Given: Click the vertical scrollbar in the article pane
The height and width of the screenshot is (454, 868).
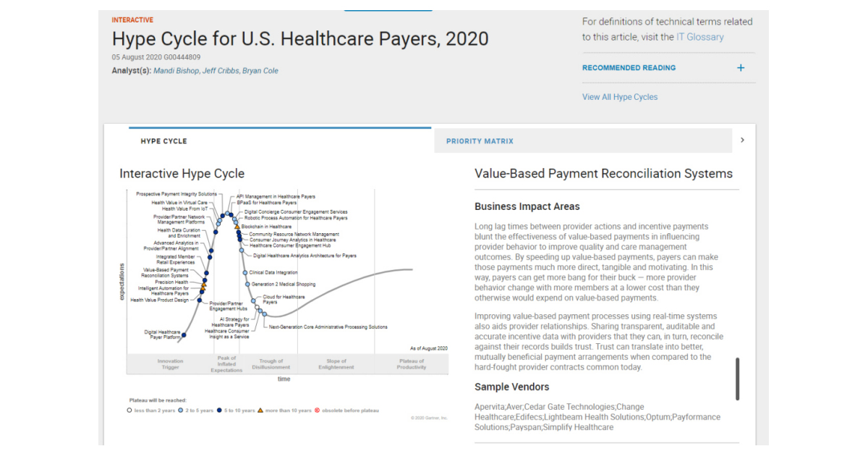Looking at the screenshot, I should 736,377.
